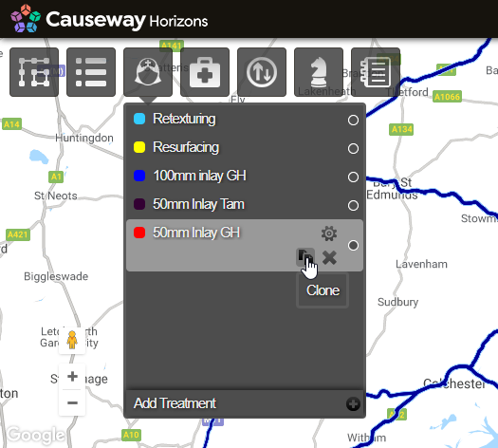Open settings gear for 50mm Inlay GH

pos(329,233)
